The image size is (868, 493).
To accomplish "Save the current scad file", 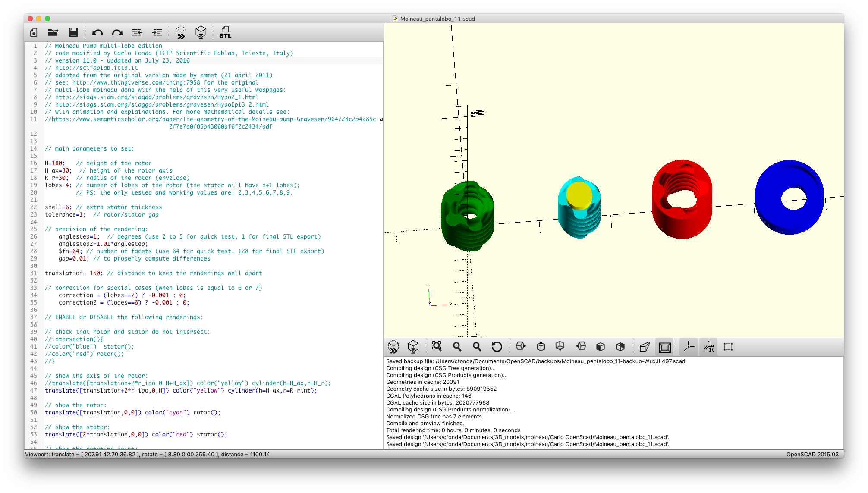I will pos(73,32).
